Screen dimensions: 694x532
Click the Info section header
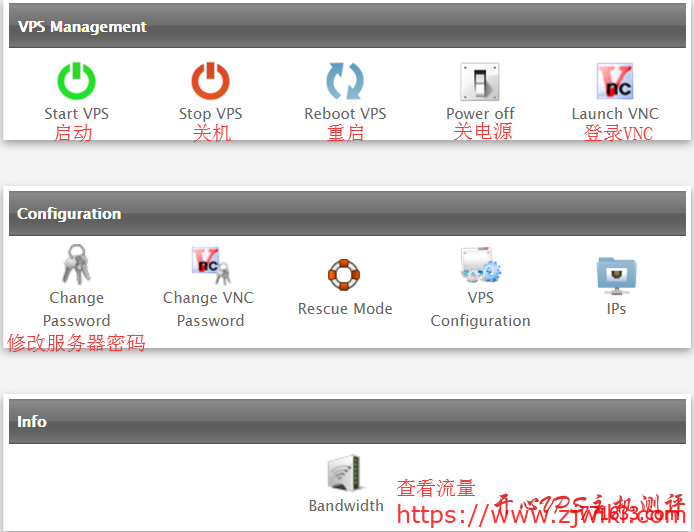pyautogui.click(x=347, y=421)
